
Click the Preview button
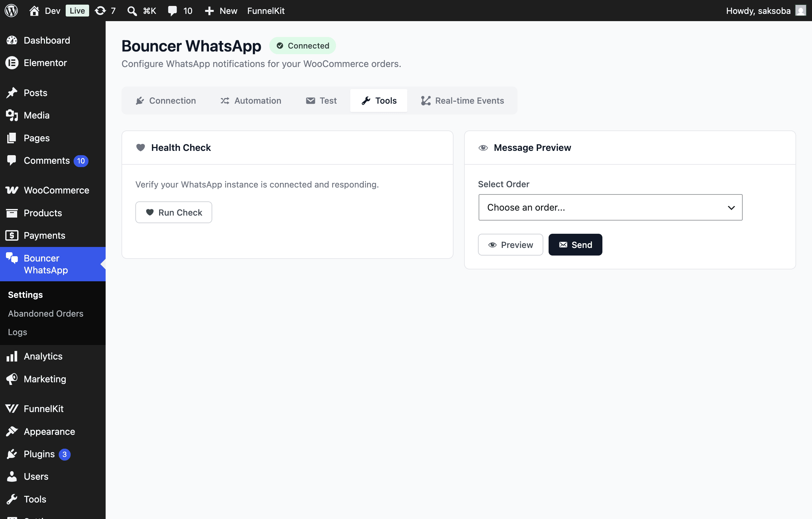tap(511, 245)
